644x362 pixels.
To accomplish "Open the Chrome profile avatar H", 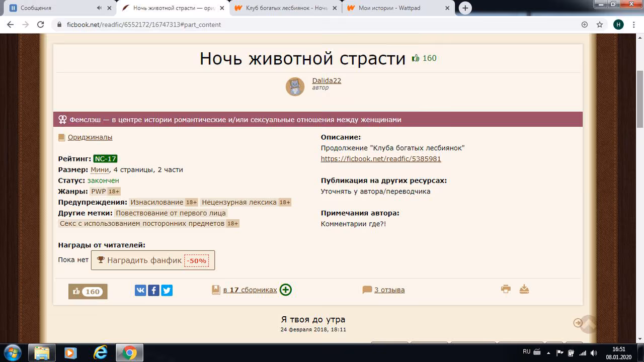I will pos(618,24).
